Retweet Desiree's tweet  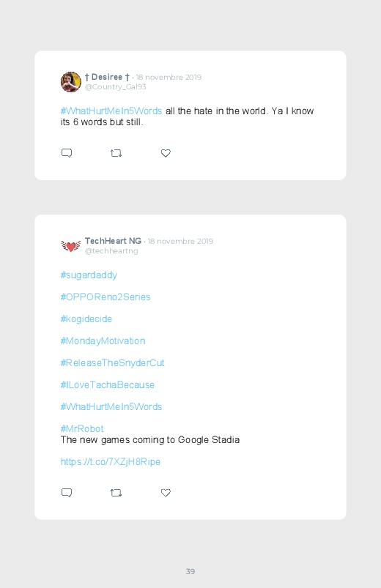[x=116, y=153]
